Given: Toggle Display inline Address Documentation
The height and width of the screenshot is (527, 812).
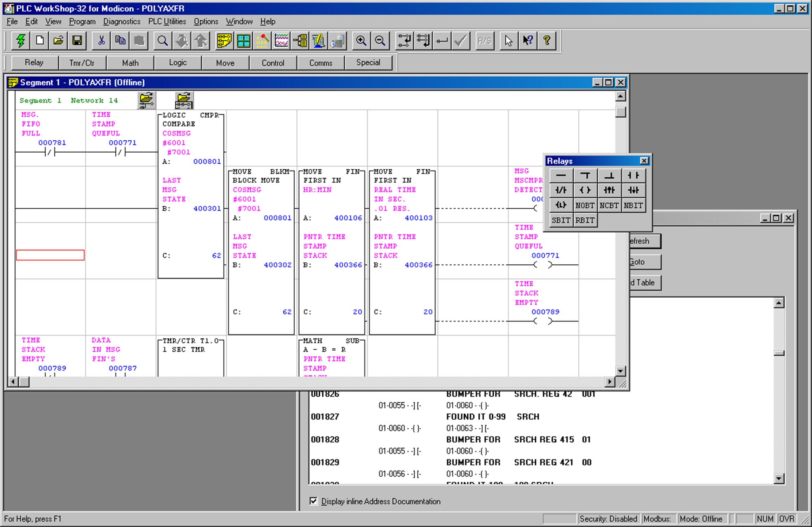Looking at the screenshot, I should point(313,501).
